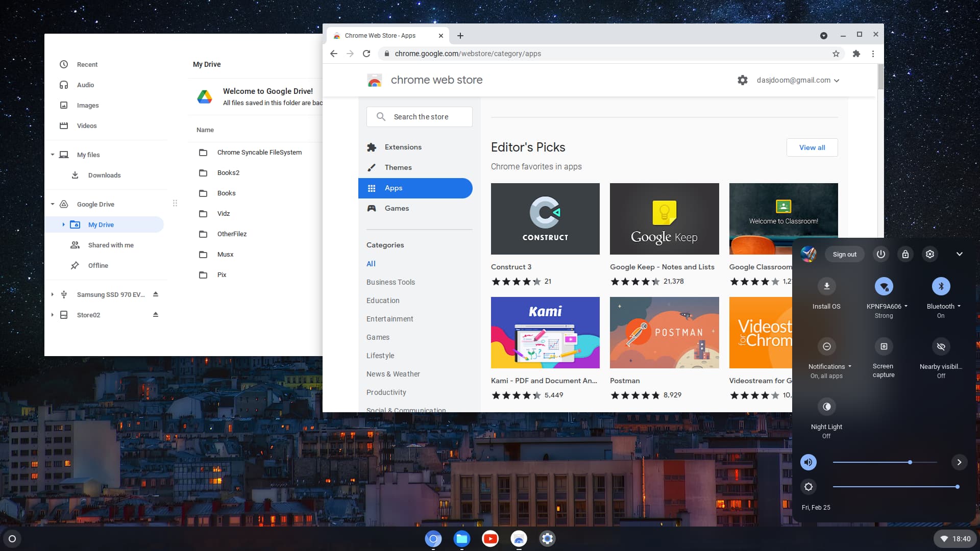The height and width of the screenshot is (551, 980).
Task: Collapse the Google Drive tree
Action: pos(53,204)
